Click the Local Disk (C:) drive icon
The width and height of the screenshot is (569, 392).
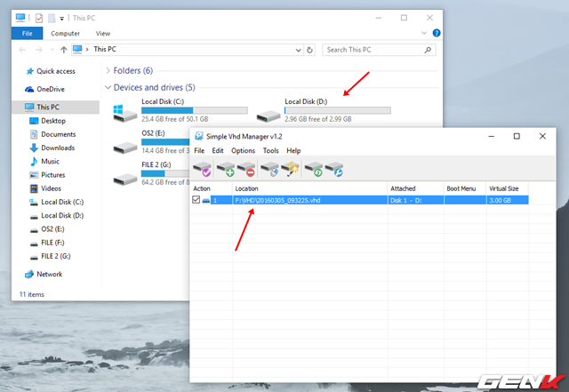pyautogui.click(x=124, y=113)
